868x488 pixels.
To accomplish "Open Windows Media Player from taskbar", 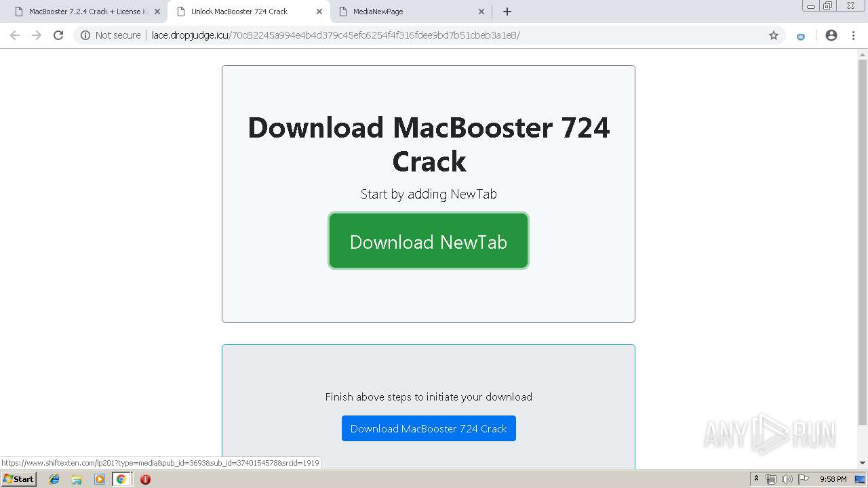I will (x=99, y=479).
